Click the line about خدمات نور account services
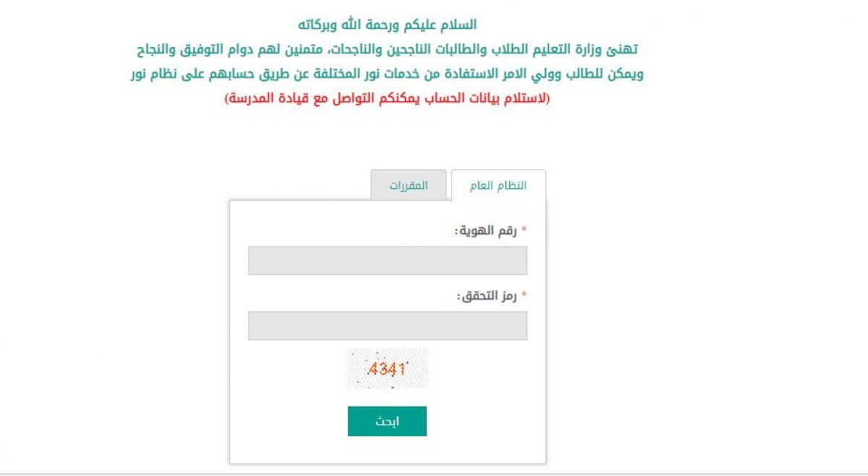This screenshot has width=868, height=476. pyautogui.click(x=387, y=74)
